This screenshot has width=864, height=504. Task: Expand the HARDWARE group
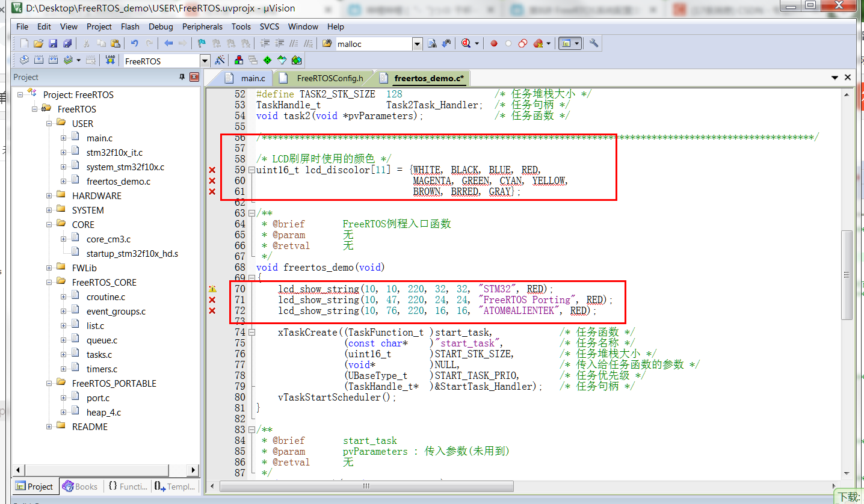[49, 195]
